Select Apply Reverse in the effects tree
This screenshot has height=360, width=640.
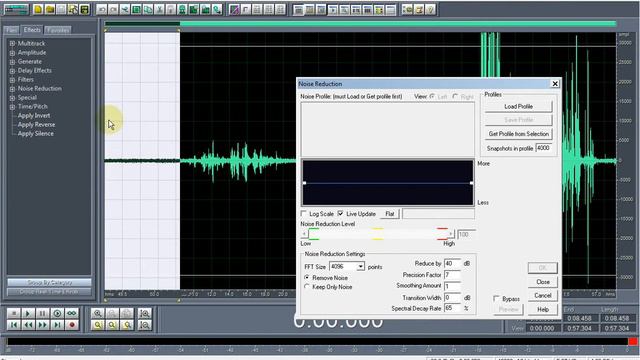[x=36, y=124]
